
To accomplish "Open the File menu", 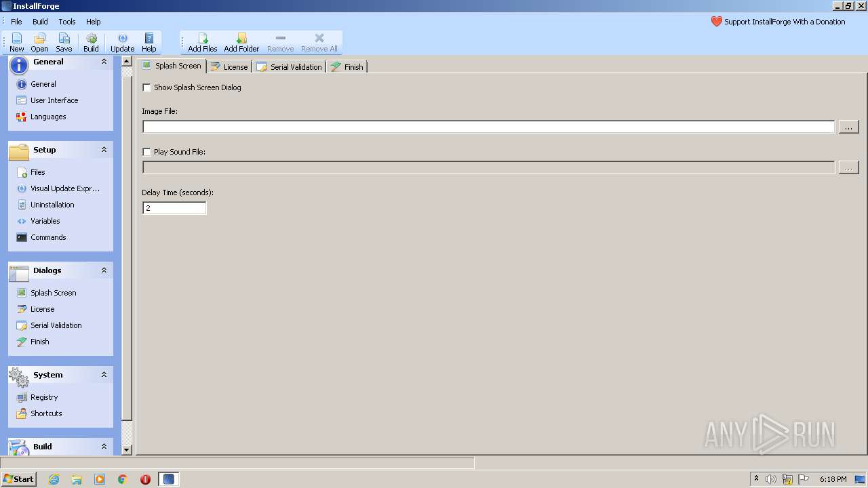I will point(16,22).
